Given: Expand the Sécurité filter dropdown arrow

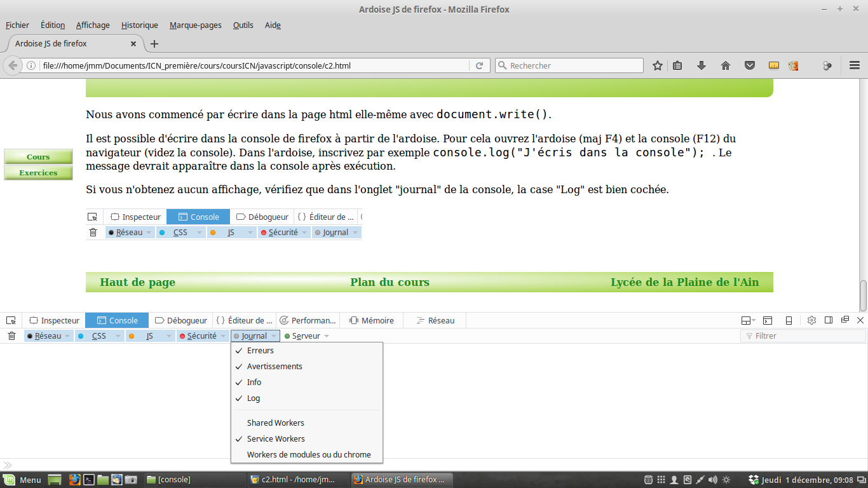Looking at the screenshot, I should pos(222,336).
